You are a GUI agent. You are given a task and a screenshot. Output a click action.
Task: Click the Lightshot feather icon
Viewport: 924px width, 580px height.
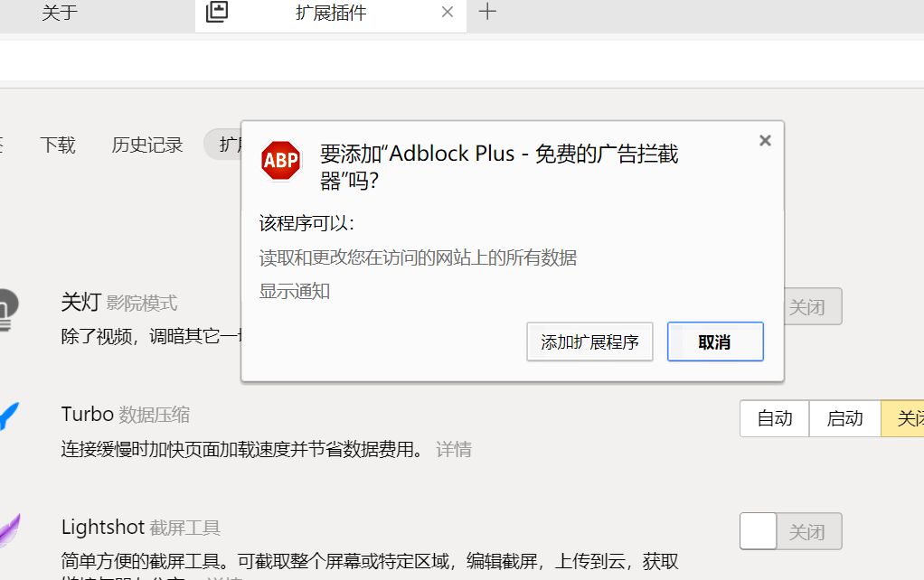(8, 526)
